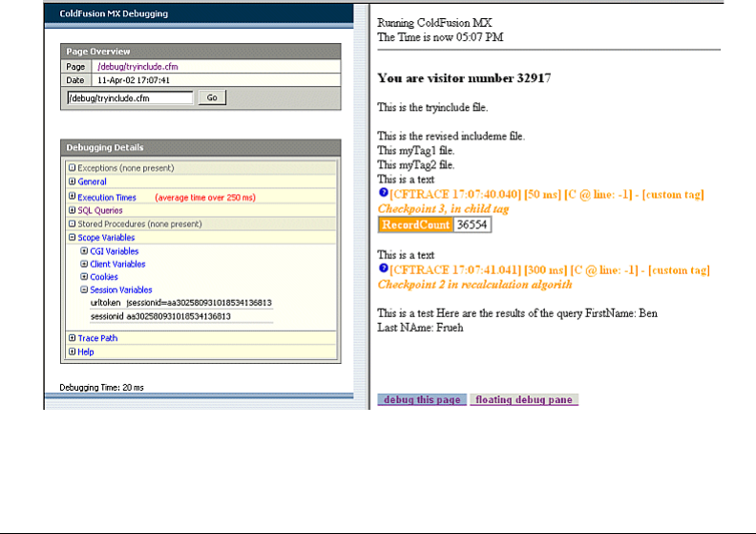Click the Page Overview panel header
Image resolution: width=756 pixels, height=534 pixels.
click(x=200, y=52)
